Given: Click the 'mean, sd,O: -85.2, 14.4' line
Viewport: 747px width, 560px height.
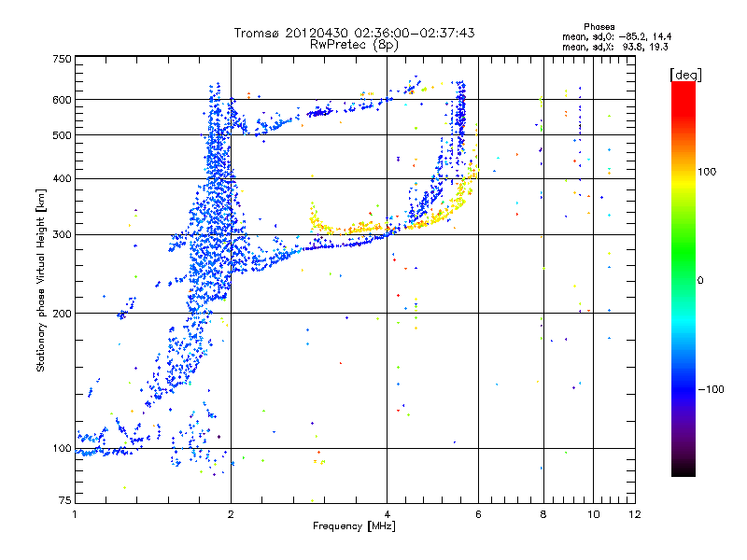Looking at the screenshot, I should [x=617, y=36].
